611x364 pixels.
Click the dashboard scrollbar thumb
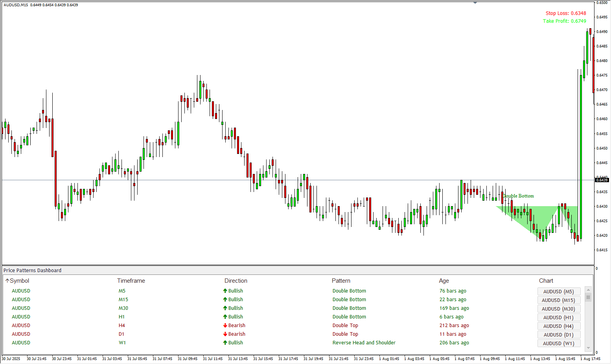click(x=588, y=298)
